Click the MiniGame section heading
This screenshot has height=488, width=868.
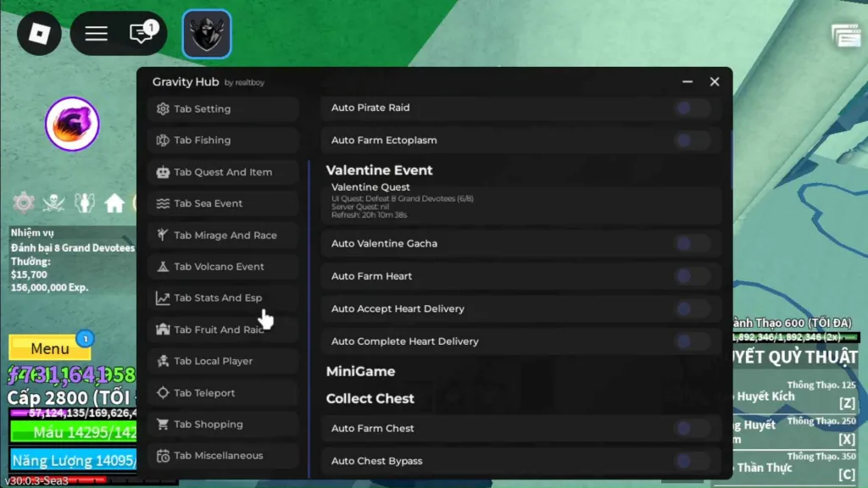[x=360, y=372]
